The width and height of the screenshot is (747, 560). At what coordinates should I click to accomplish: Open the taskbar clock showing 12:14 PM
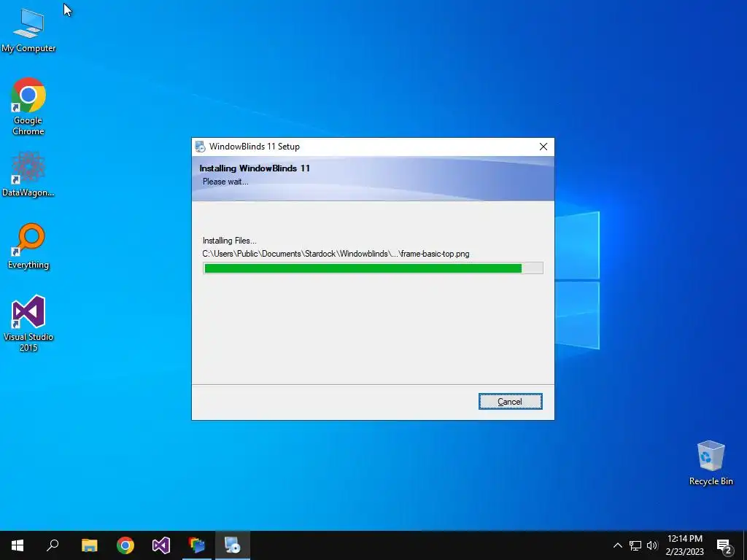tap(684, 545)
